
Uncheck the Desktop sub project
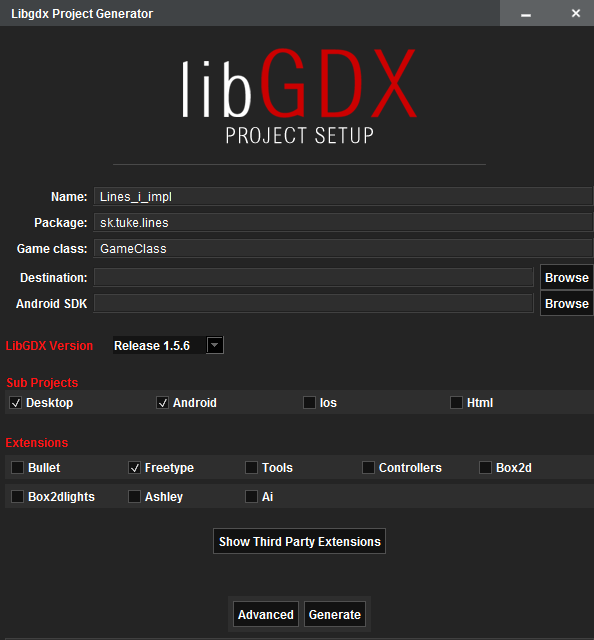[x=16, y=403]
